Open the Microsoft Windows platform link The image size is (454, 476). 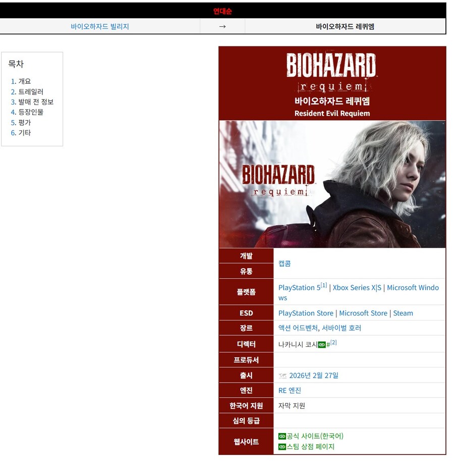pyautogui.click(x=413, y=288)
